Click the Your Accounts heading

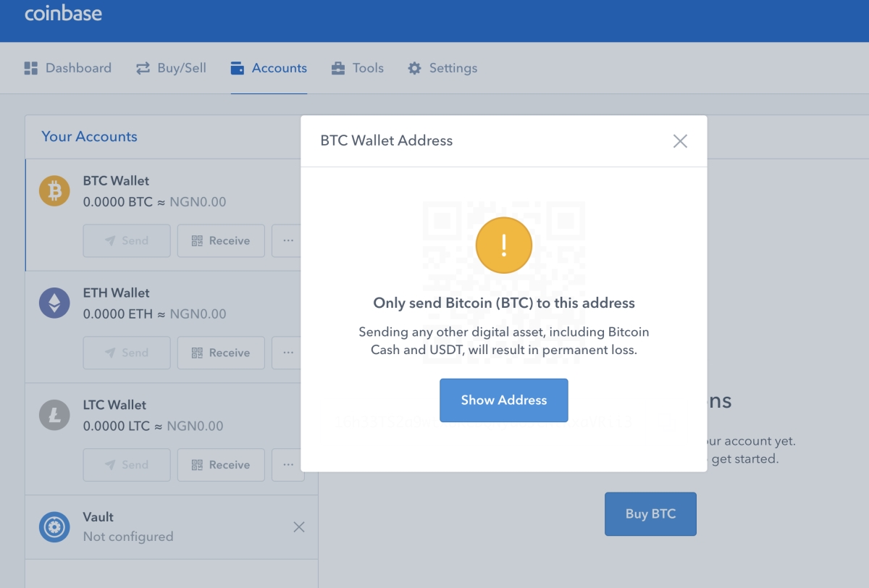[89, 136]
